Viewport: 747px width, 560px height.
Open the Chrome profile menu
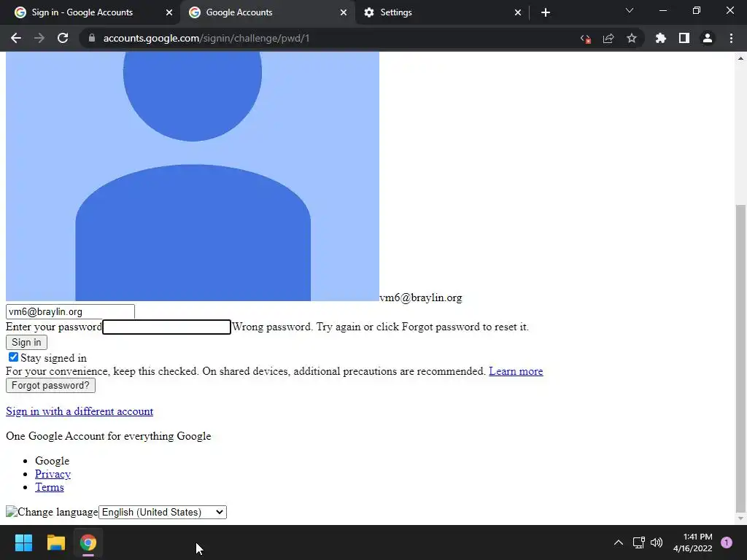pos(708,38)
